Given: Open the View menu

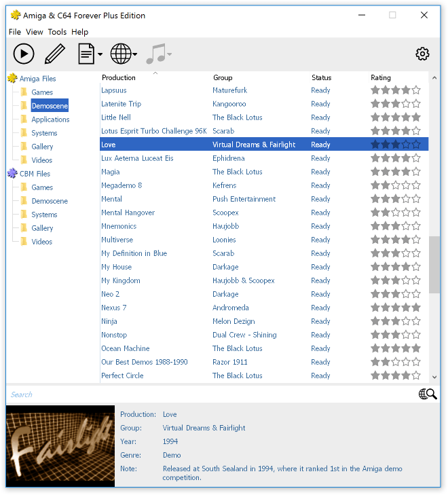Looking at the screenshot, I should pos(35,32).
